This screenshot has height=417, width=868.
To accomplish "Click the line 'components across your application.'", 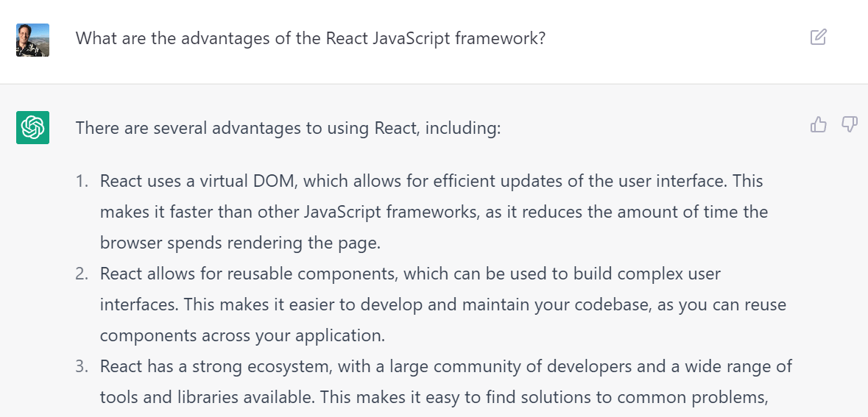I will click(x=242, y=335).
